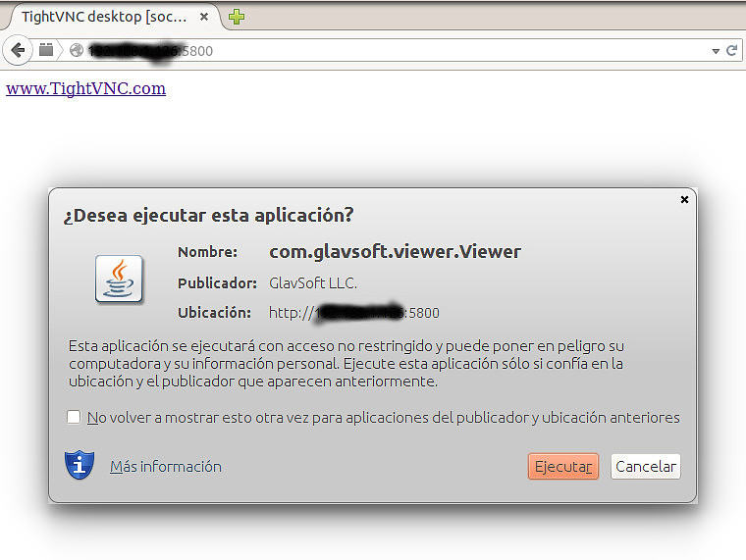The width and height of the screenshot is (746, 560).
Task: Click the Cancelar button
Action: 646,467
